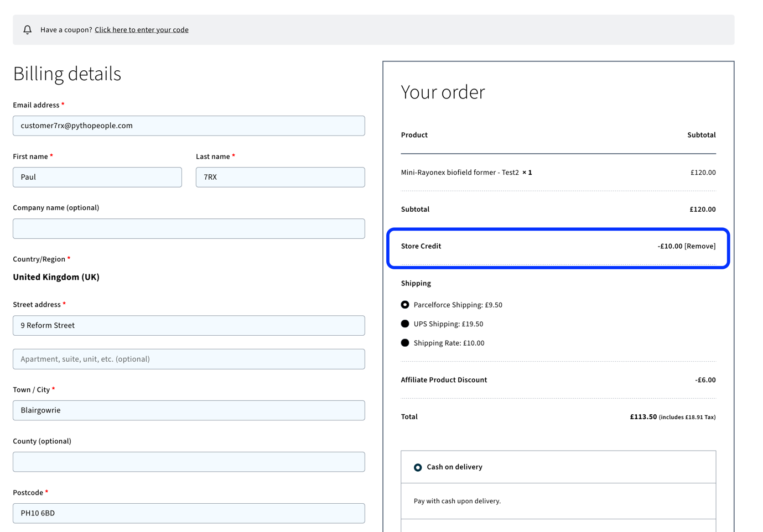Click the 'Pay with cash upon delivery.' description
The height and width of the screenshot is (532, 763).
click(x=457, y=501)
